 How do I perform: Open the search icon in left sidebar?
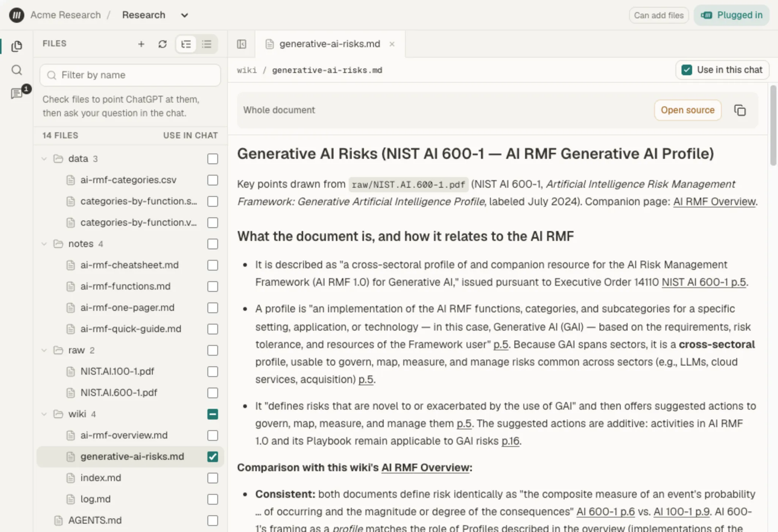click(16, 70)
